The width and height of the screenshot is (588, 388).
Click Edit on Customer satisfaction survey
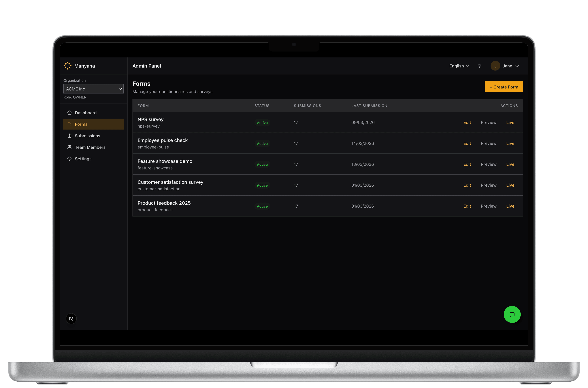(467, 185)
